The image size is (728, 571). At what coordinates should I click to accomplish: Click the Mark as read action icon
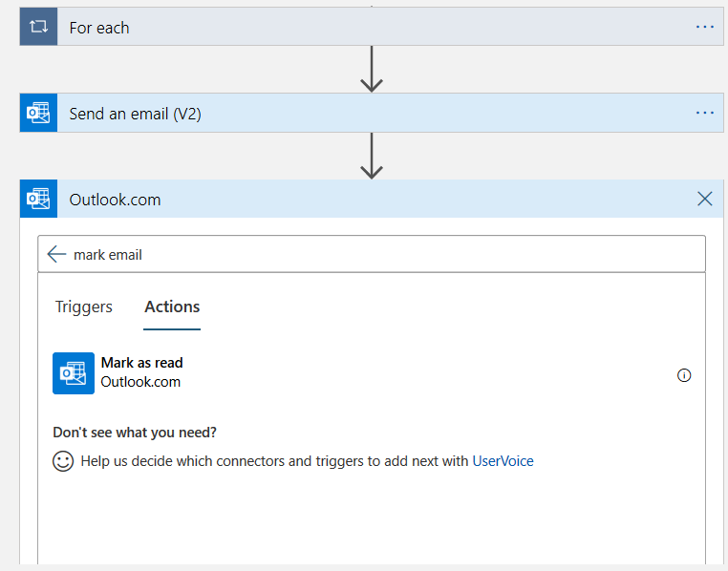[74, 372]
